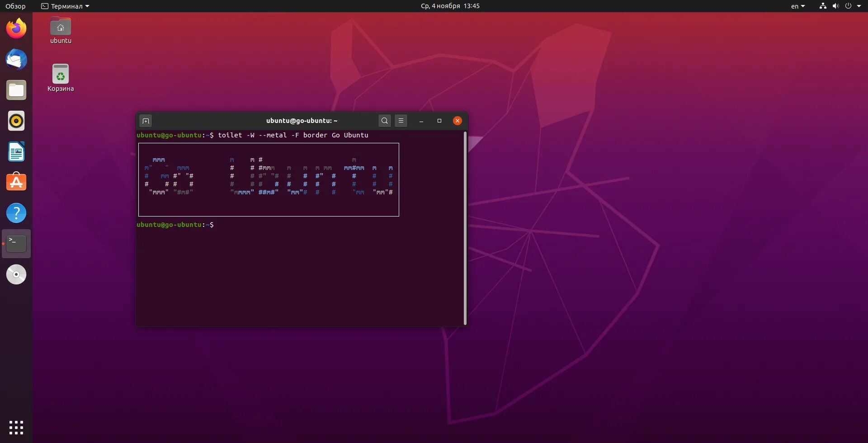Open the Files manager in the dock

tap(16, 90)
